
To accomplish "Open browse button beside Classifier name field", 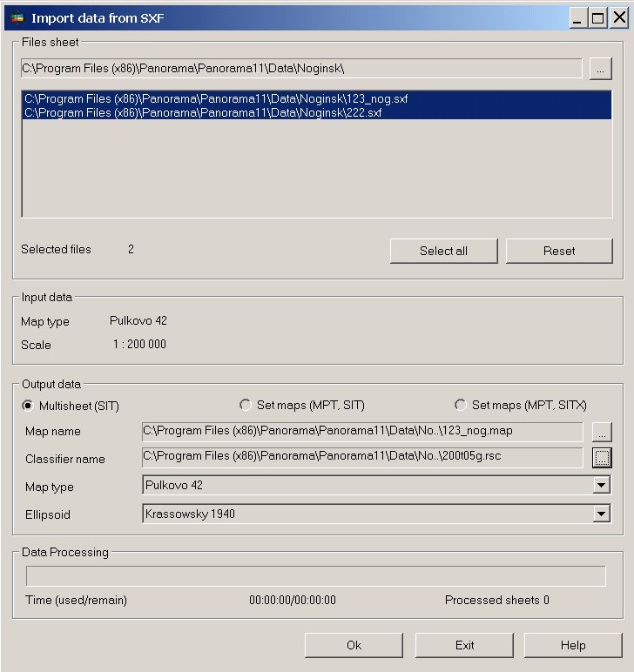I will [601, 458].
